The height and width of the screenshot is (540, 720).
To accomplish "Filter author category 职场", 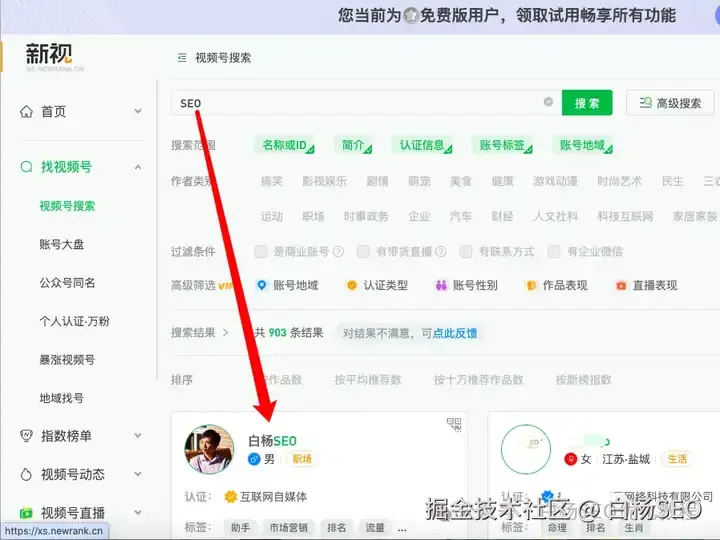I will (313, 216).
